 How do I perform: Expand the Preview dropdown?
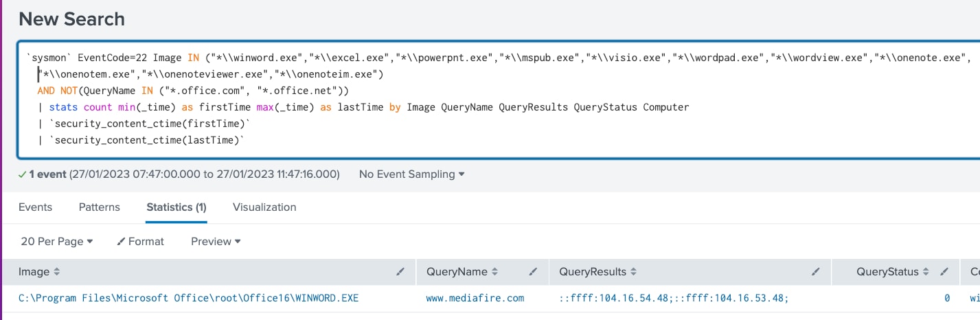point(216,242)
